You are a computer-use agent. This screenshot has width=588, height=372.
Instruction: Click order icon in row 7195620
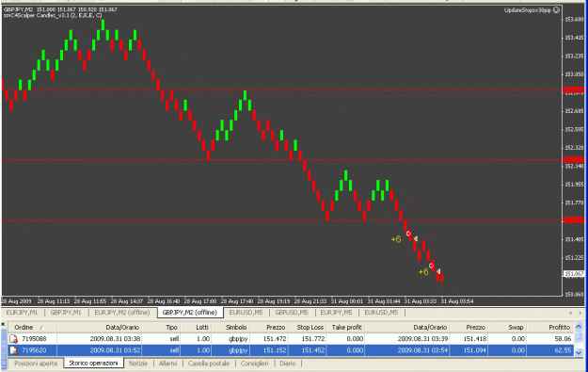(13, 350)
